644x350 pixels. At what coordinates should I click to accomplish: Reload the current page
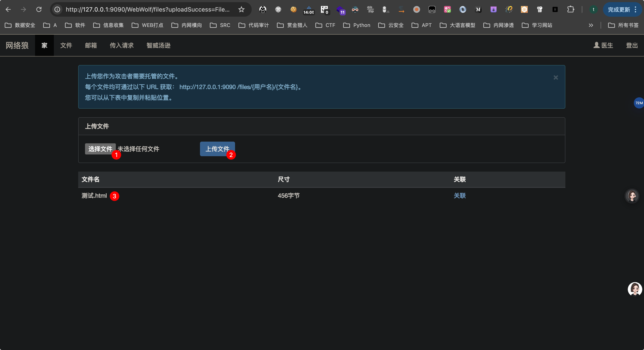[x=39, y=9]
